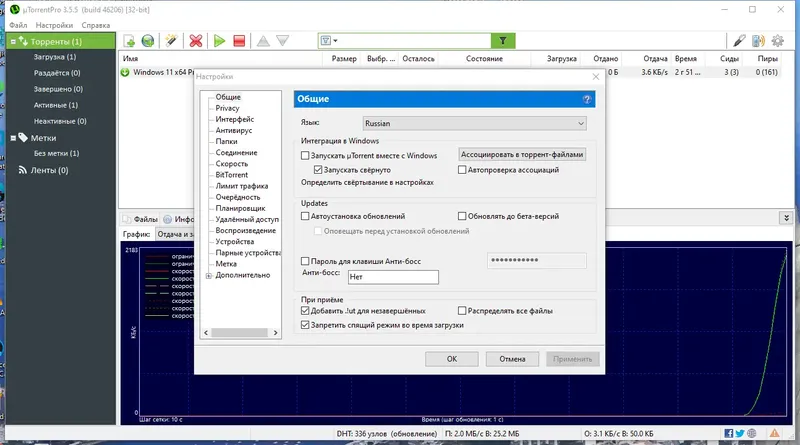Viewport: 800px width, 445px height.
Task: Open the Справка menu
Action: click(x=95, y=25)
